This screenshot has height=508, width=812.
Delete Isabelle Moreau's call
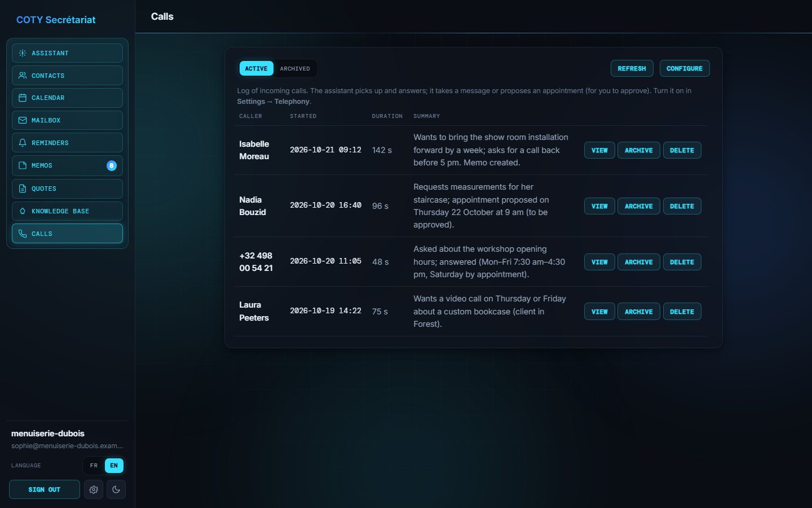682,150
